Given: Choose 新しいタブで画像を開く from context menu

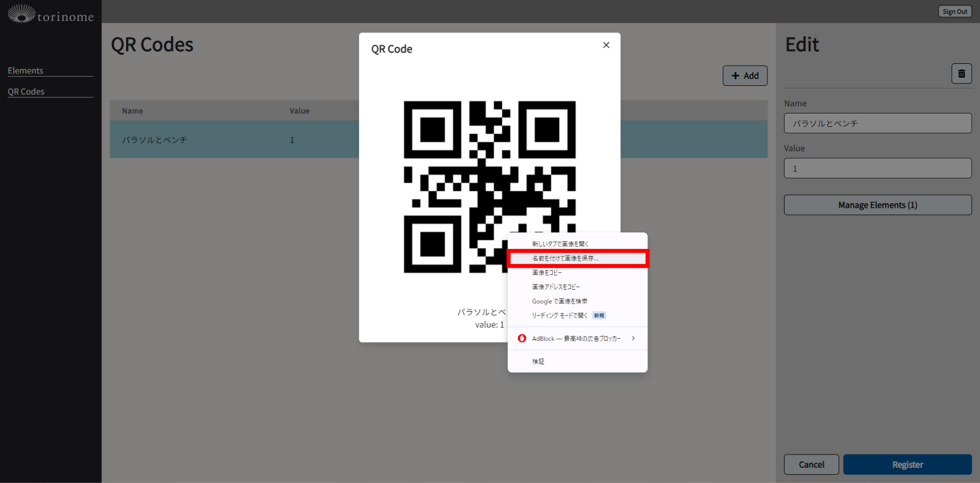Looking at the screenshot, I should [x=560, y=244].
